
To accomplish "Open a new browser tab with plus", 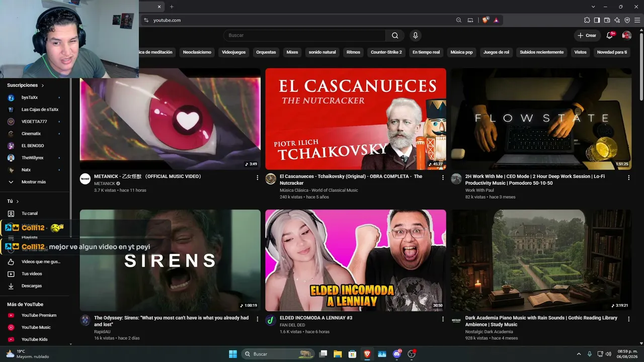I will [x=172, y=7].
